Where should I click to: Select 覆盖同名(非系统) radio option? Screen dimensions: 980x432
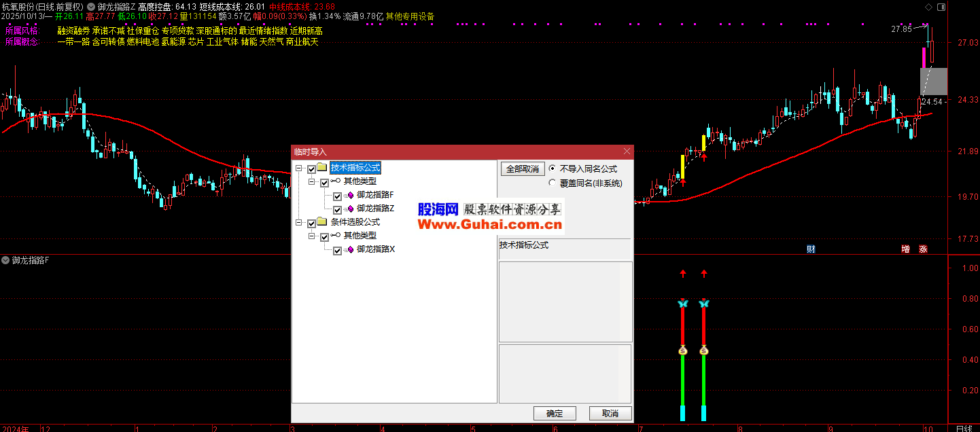552,183
